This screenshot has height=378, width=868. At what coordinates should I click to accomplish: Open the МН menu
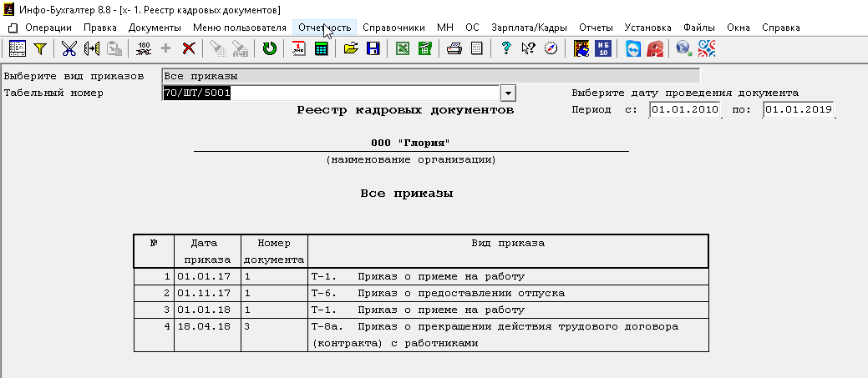pyautogui.click(x=445, y=28)
